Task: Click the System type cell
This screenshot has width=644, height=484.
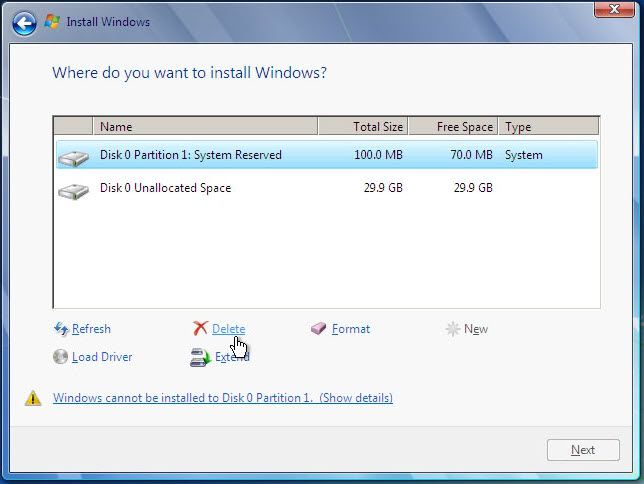Action: click(x=524, y=155)
